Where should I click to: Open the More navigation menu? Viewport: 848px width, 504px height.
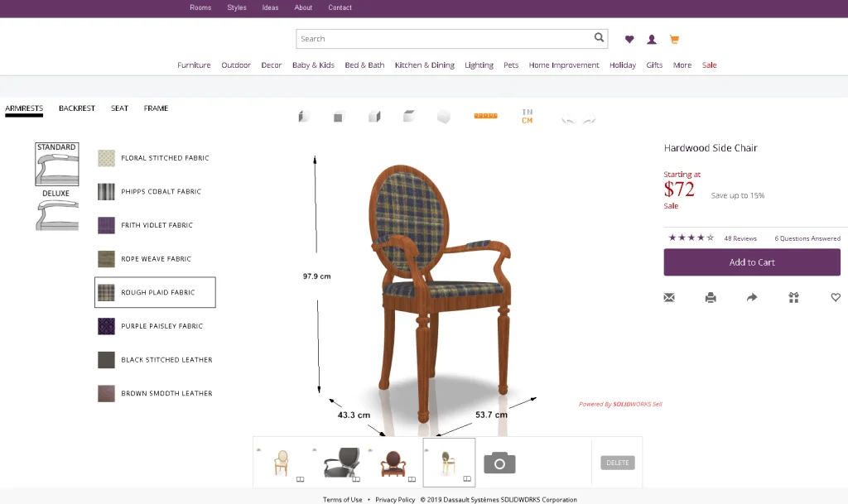pyautogui.click(x=682, y=65)
